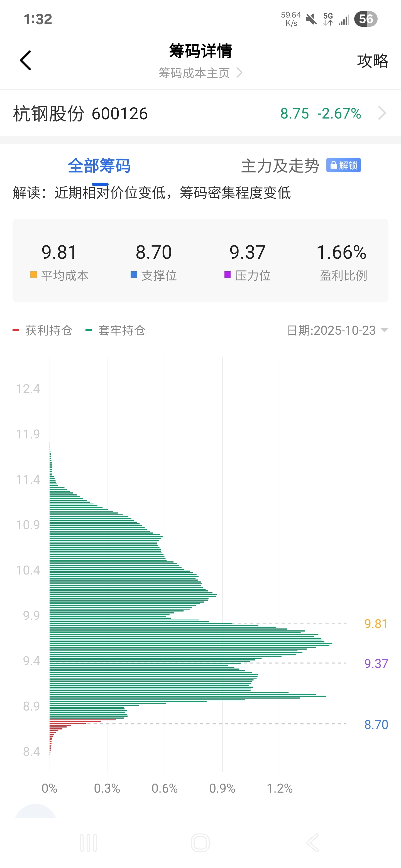Open the 攻略 guide

372,61
